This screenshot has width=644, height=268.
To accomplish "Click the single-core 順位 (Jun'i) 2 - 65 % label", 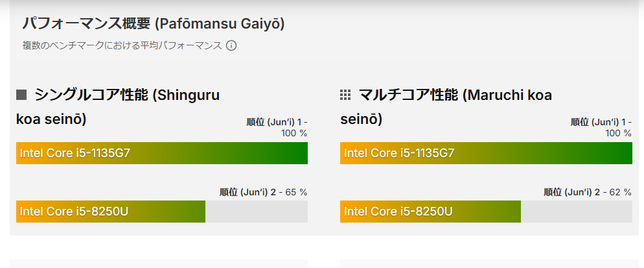I will coord(263,192).
